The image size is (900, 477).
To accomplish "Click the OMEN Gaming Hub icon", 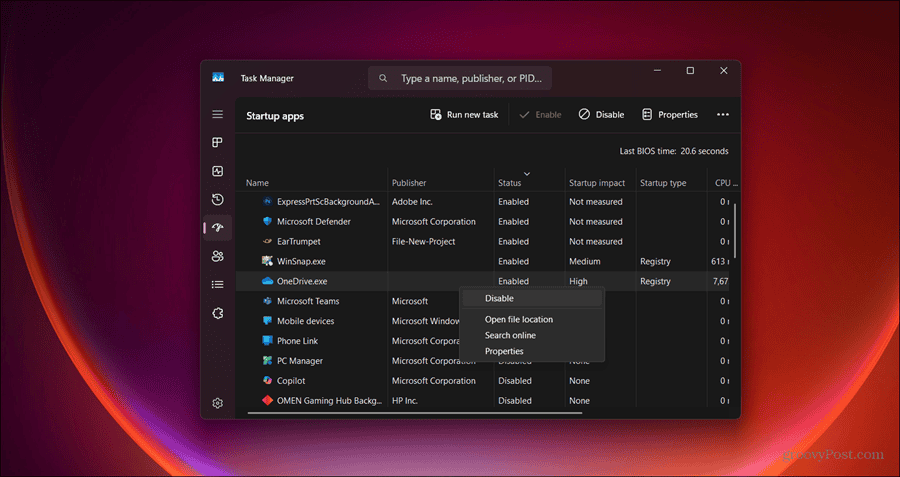I will pos(267,401).
